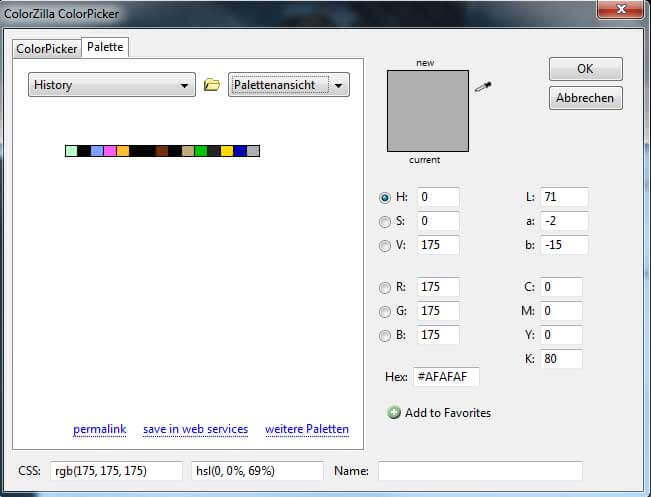Click the V value input field
The image size is (651, 497).
pos(438,245)
